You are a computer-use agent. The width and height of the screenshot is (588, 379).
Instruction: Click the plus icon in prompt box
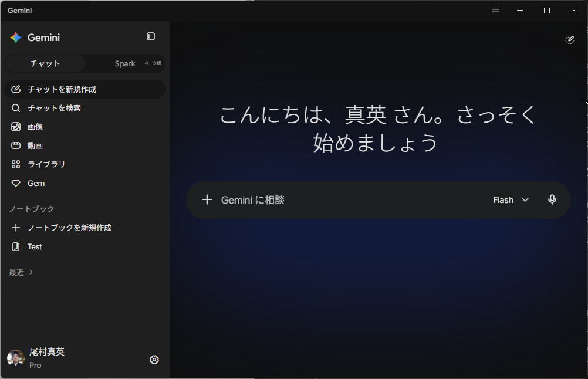click(x=207, y=199)
